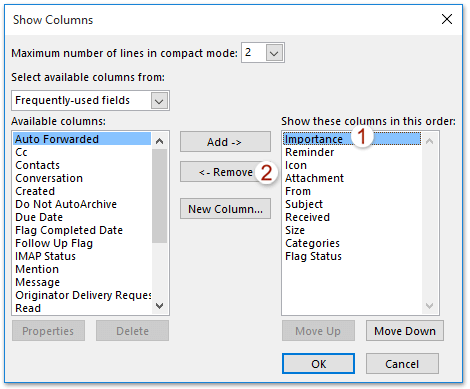
Task: Select Importance in shown columns list
Action: pyautogui.click(x=352, y=139)
